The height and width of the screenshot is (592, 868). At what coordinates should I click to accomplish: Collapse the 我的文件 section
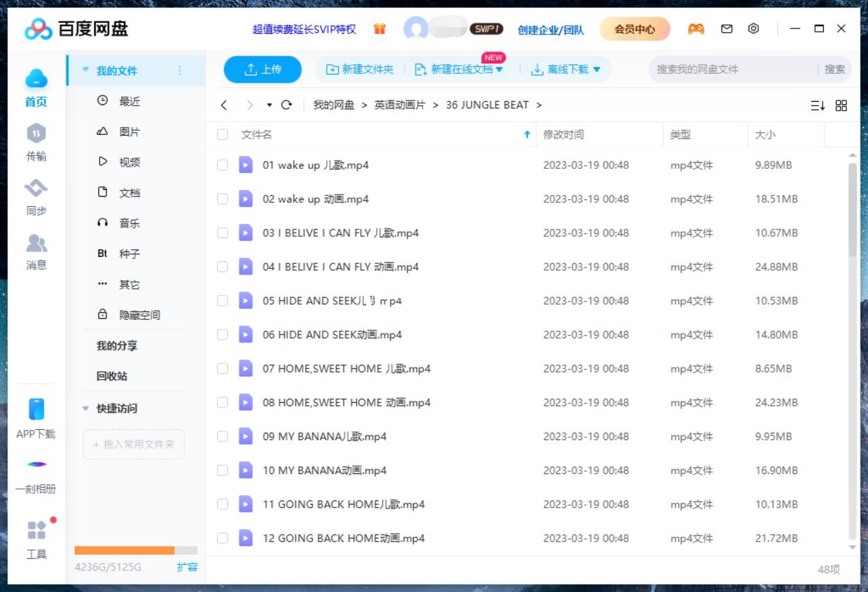85,69
